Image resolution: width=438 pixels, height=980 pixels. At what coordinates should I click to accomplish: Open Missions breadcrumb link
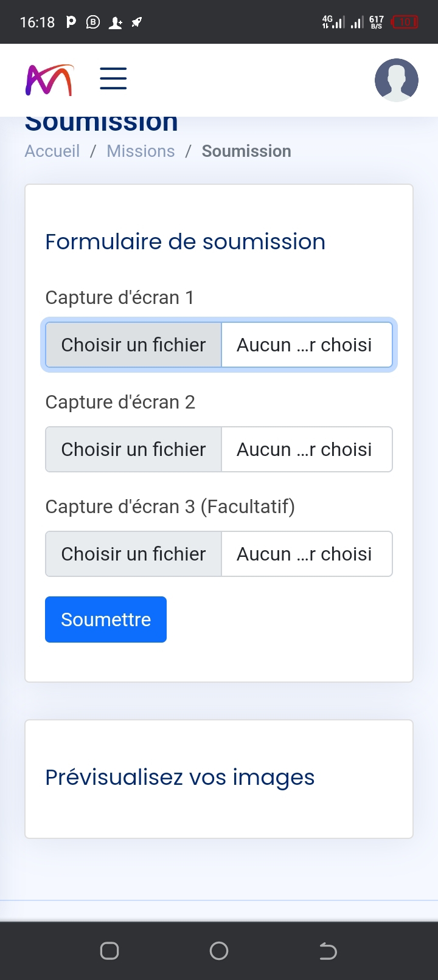[x=141, y=151]
